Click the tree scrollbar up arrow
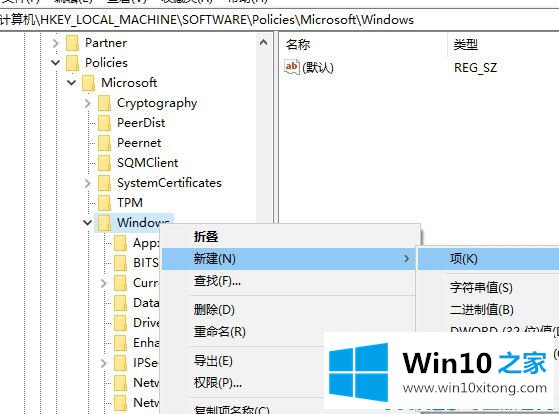 pyautogui.click(x=263, y=43)
